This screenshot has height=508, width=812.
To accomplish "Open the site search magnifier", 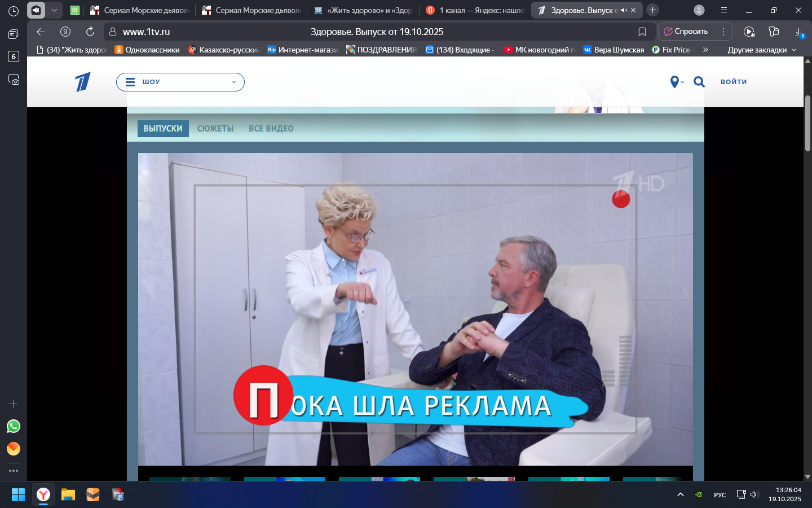I will pos(699,82).
